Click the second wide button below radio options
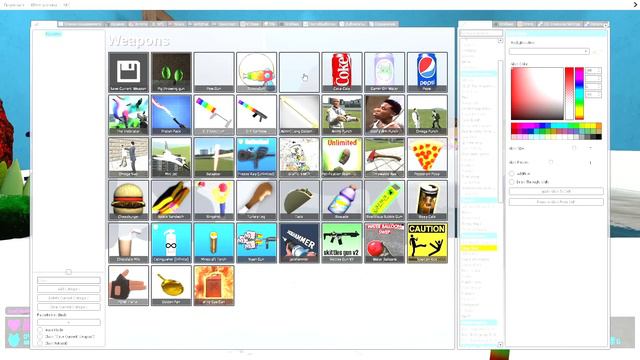 click(556, 202)
